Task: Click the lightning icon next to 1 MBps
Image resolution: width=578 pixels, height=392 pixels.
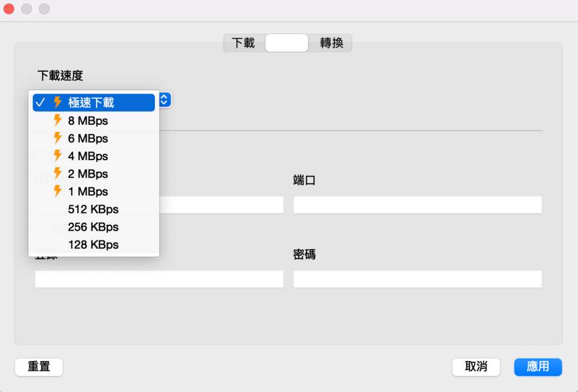Action: (57, 191)
